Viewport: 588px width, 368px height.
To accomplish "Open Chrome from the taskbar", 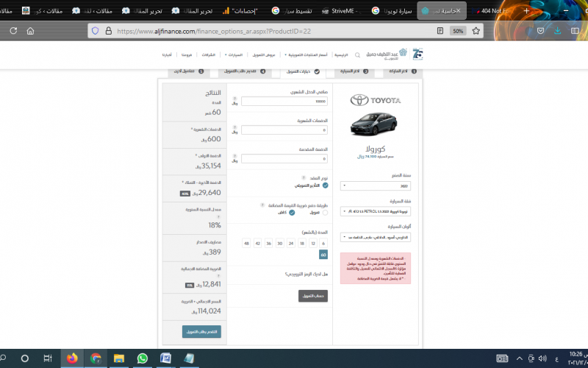I will pyautogui.click(x=96, y=358).
